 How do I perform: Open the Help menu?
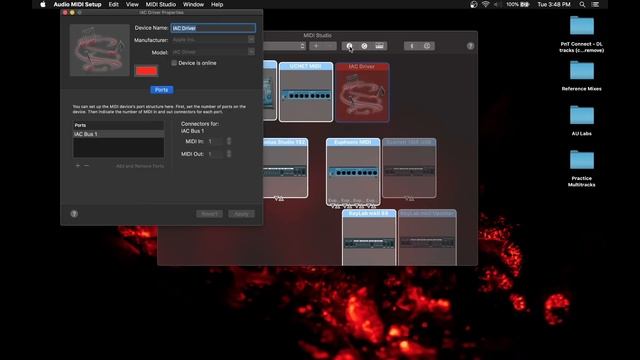point(217,4)
